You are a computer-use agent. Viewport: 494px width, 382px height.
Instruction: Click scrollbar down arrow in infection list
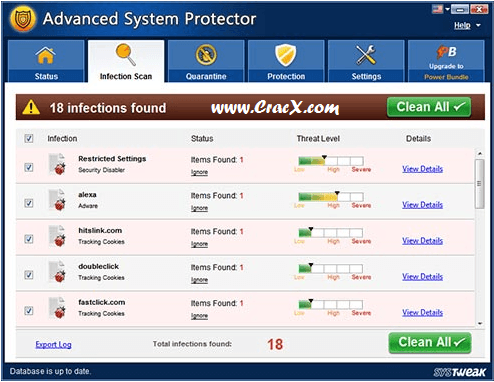(480, 323)
